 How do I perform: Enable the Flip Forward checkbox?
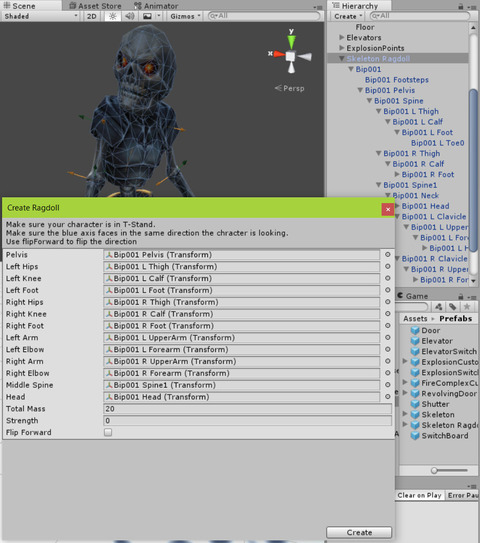[108, 432]
